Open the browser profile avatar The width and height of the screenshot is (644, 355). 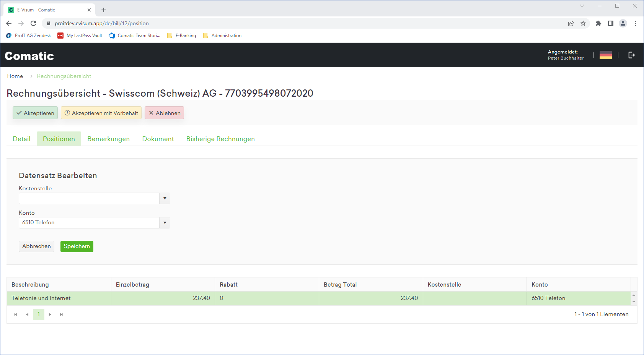[623, 23]
